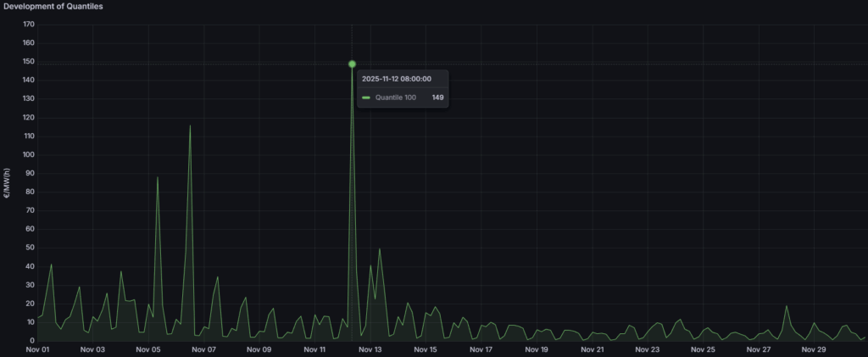This screenshot has width=868, height=357.
Task: Click the tooltip timestamp 2025-11-12 08:00:00
Action: point(396,78)
